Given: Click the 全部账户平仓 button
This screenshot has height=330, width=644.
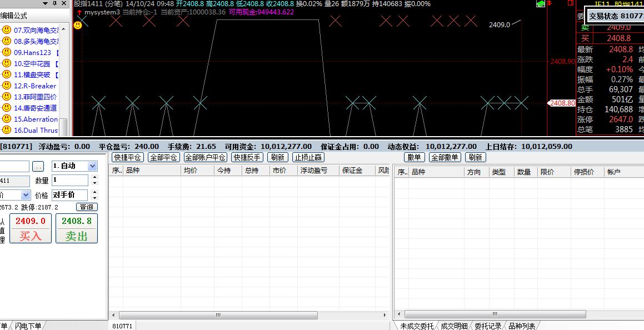Looking at the screenshot, I should coord(206,157).
